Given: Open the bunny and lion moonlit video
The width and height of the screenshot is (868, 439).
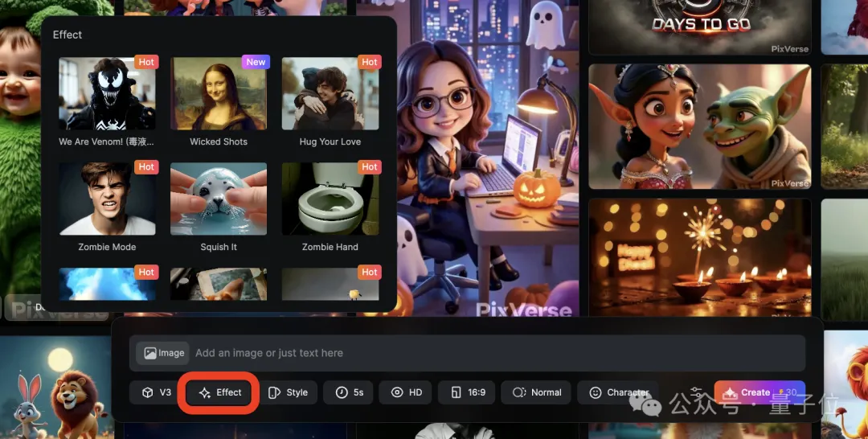Looking at the screenshot, I should tap(57, 388).
